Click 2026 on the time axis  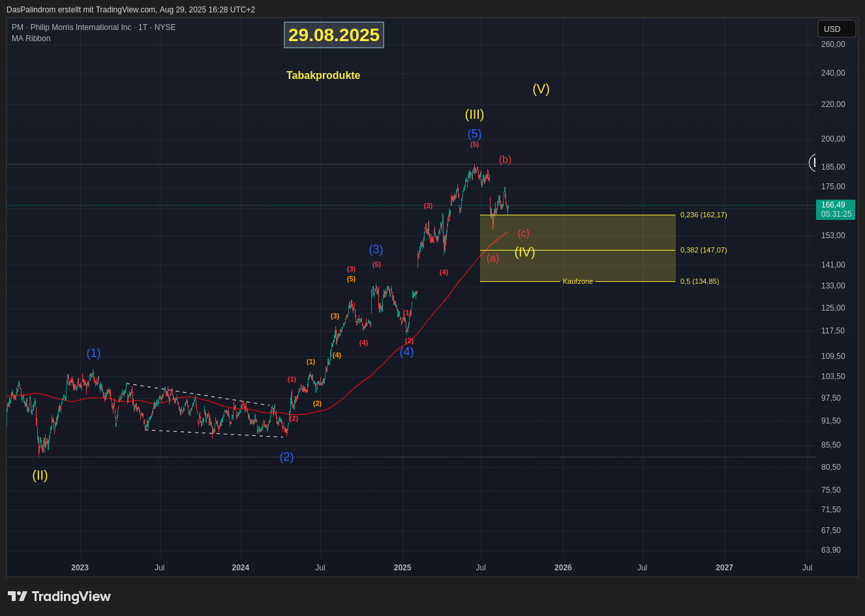[x=563, y=568]
